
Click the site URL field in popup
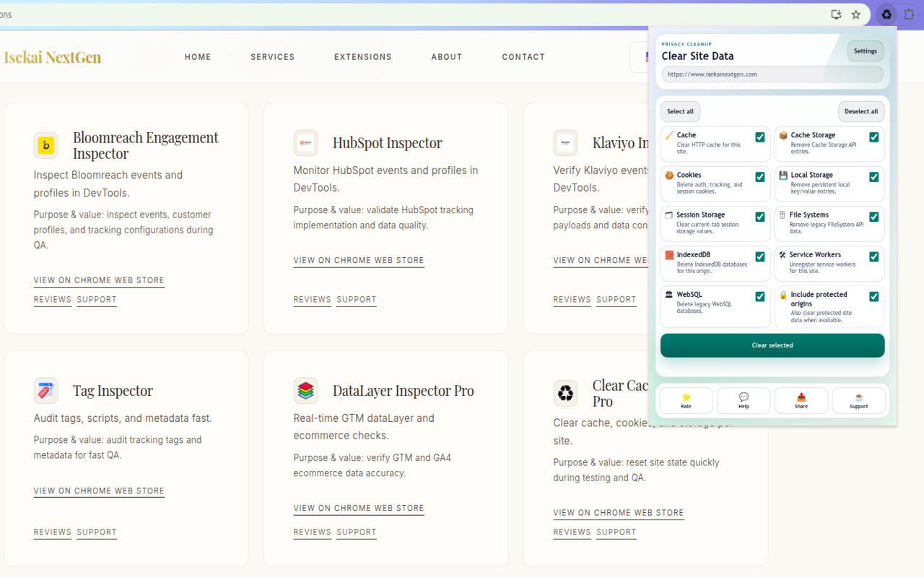pyautogui.click(x=772, y=74)
